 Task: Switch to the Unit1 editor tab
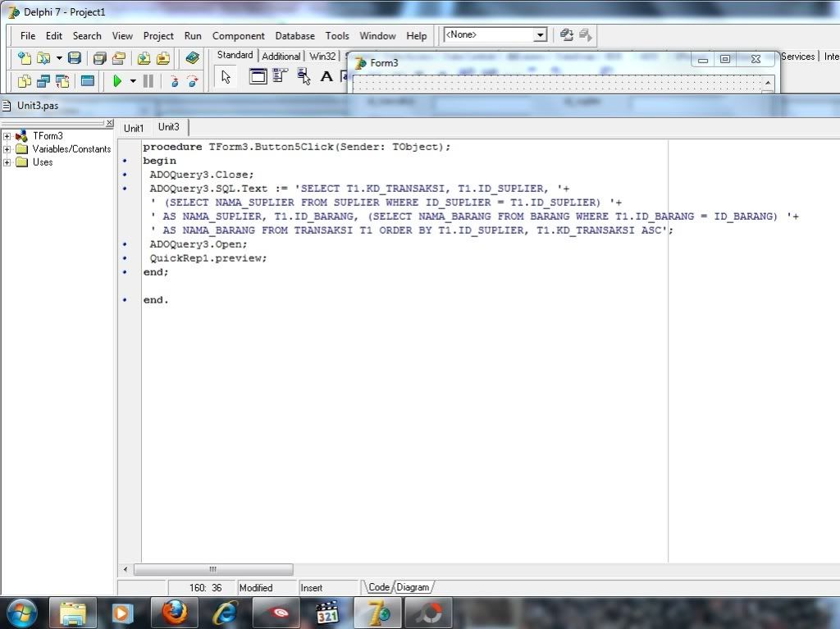(x=134, y=128)
